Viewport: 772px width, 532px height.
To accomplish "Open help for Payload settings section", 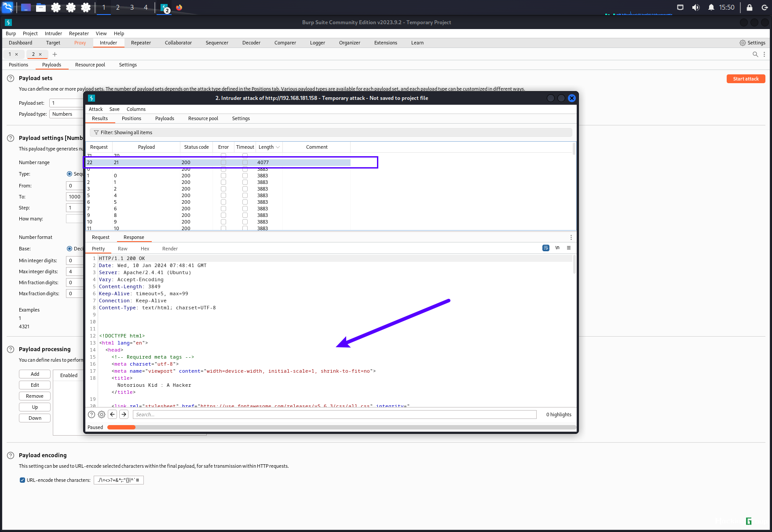I will pyautogui.click(x=11, y=138).
